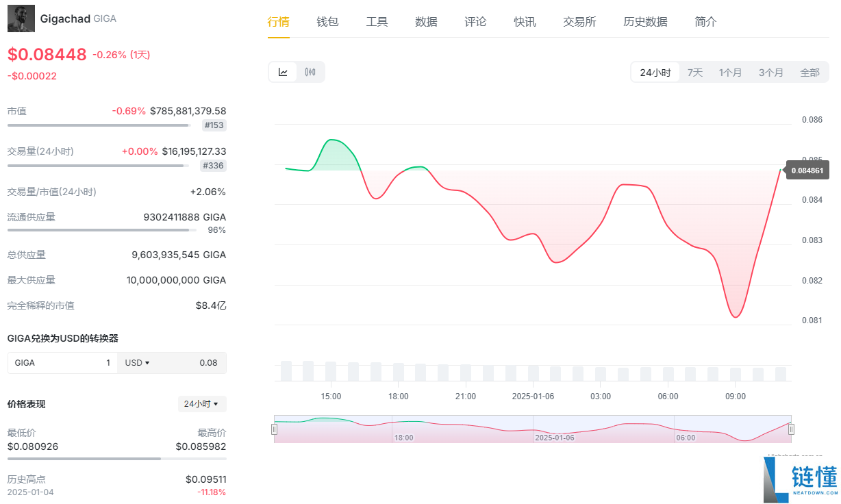Open the 钱包 tab
The width and height of the screenshot is (841, 504).
[327, 22]
